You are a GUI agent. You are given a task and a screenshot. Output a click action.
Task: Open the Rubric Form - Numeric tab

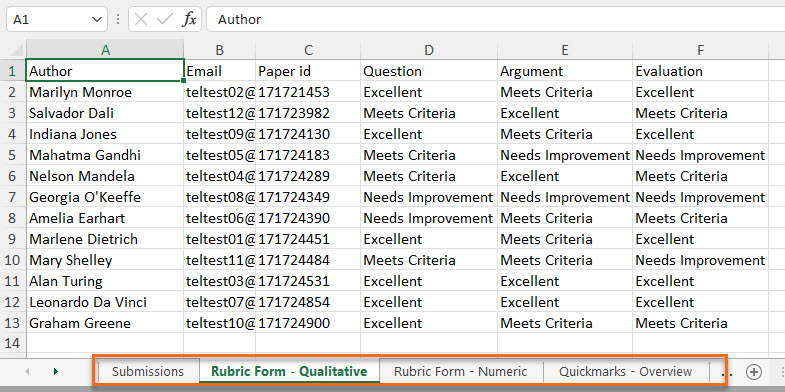point(461,371)
